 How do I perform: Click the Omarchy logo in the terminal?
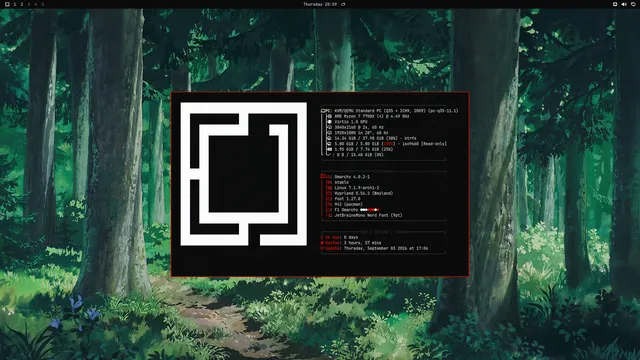[244, 174]
